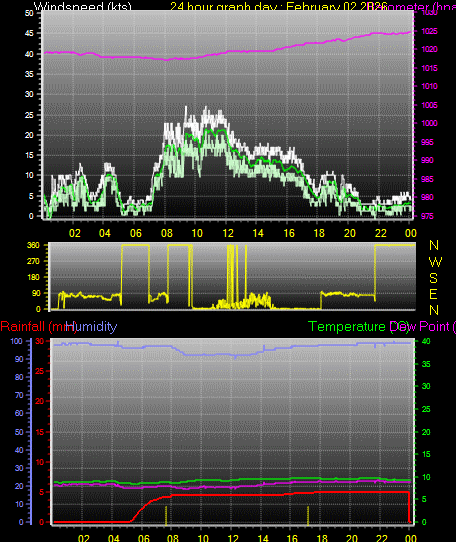Click the "24 hour graph day" date title
The width and height of the screenshot is (456, 542).
[278, 6]
